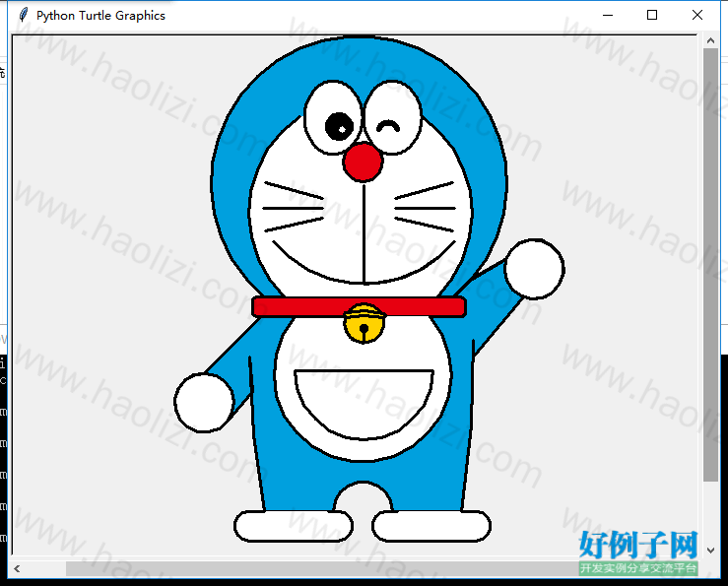Click the vertical scrollbar thumb

click(710, 265)
